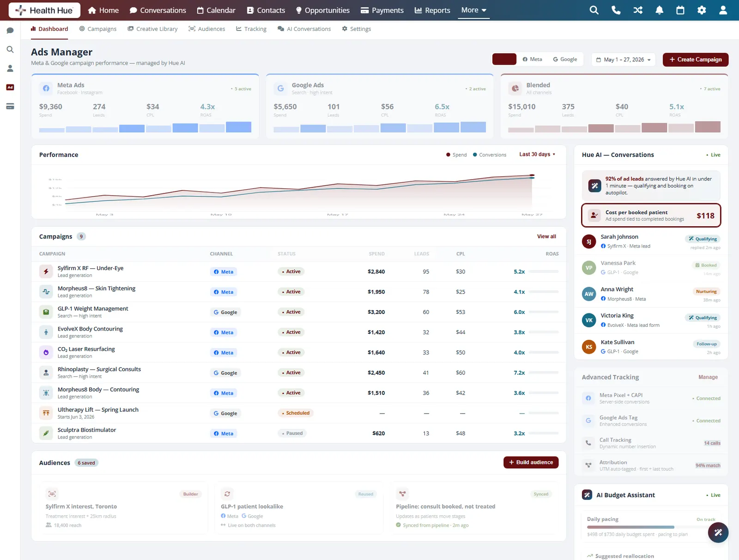Open the Home menu item
The width and height of the screenshot is (739, 560).
[x=103, y=10]
